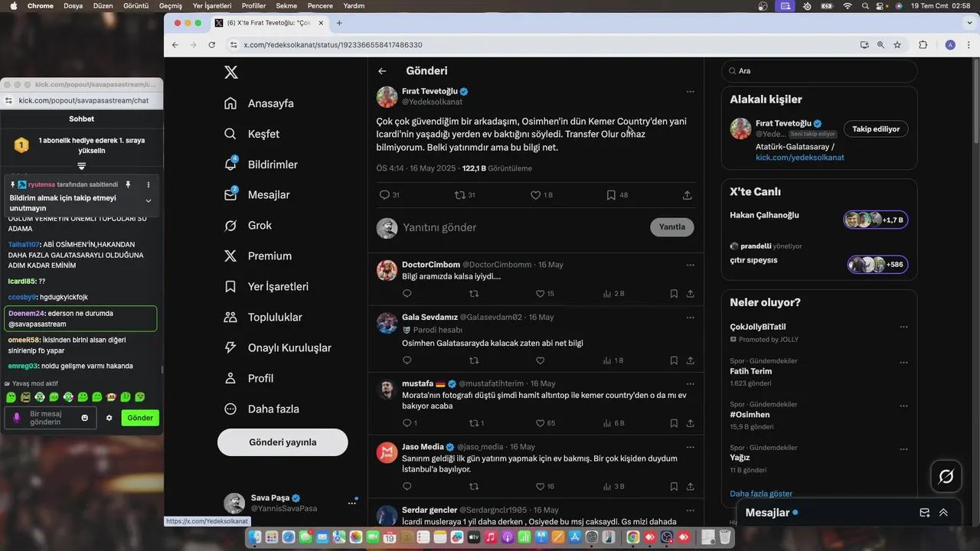This screenshot has width=980, height=551.
Task: Open Sava Paşa account menu dots
Action: coord(352,503)
